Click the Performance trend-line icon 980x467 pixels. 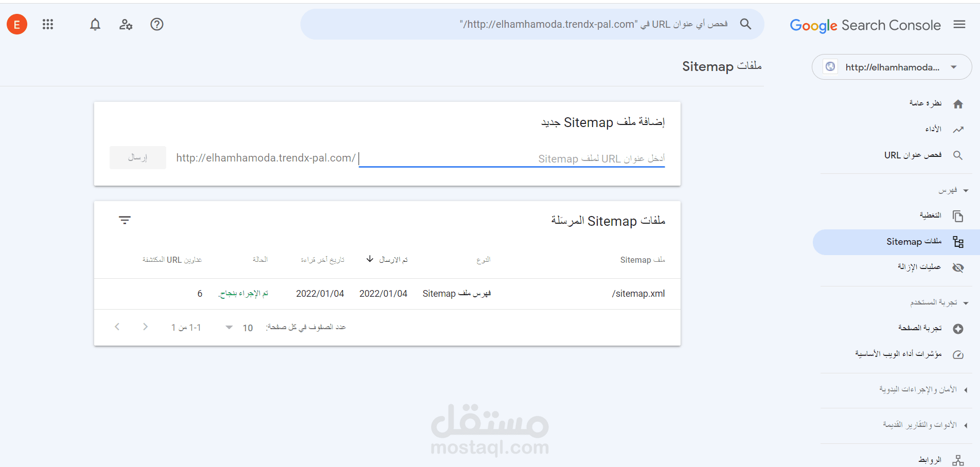958,130
